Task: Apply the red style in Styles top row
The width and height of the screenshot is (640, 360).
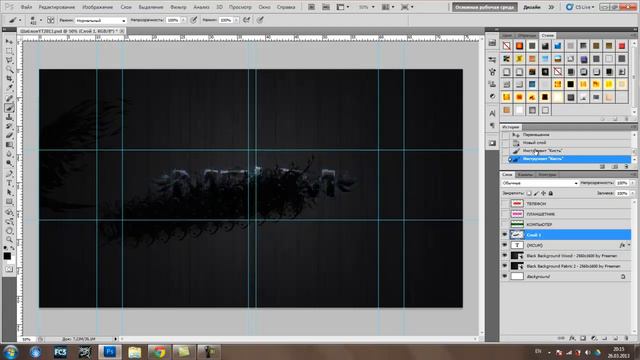Action: 622,46
